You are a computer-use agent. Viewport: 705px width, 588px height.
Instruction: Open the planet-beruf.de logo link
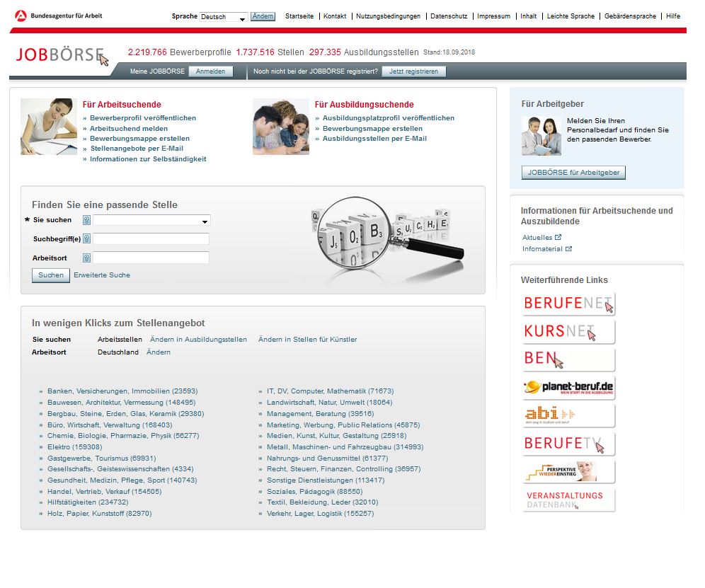pyautogui.click(x=569, y=388)
